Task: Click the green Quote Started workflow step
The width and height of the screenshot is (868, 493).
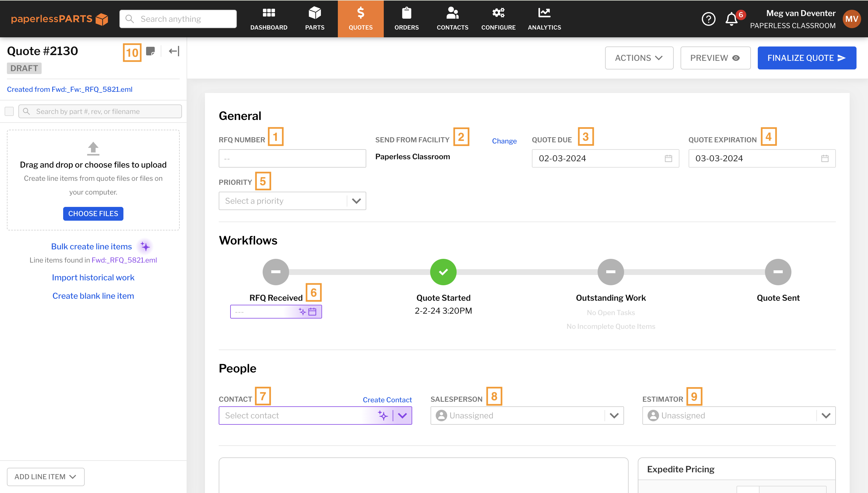Action: click(x=443, y=272)
